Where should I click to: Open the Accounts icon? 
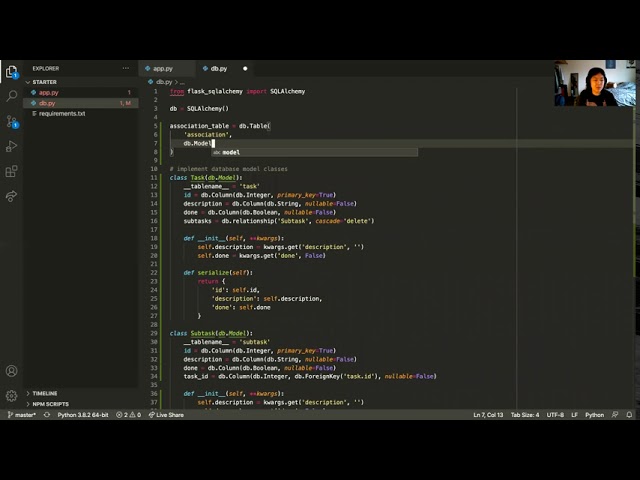point(11,371)
